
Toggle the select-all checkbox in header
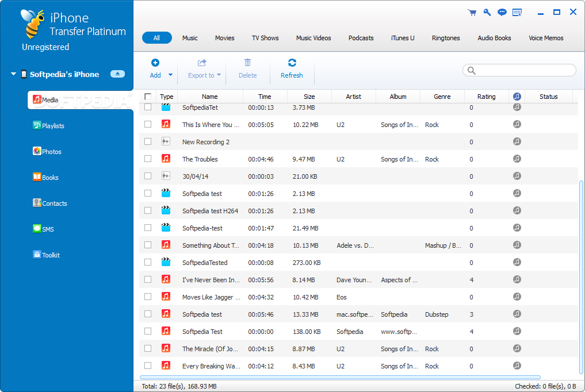tap(148, 97)
